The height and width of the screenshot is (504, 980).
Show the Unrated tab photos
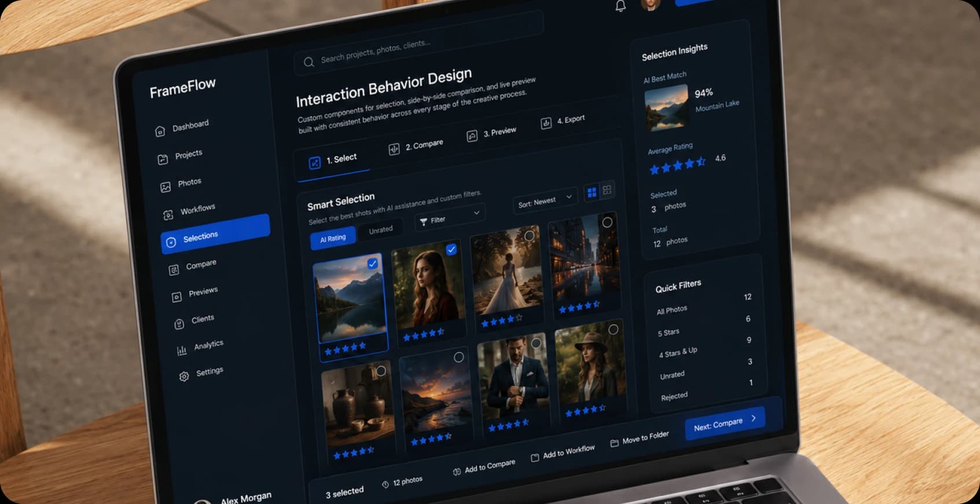pos(381,230)
